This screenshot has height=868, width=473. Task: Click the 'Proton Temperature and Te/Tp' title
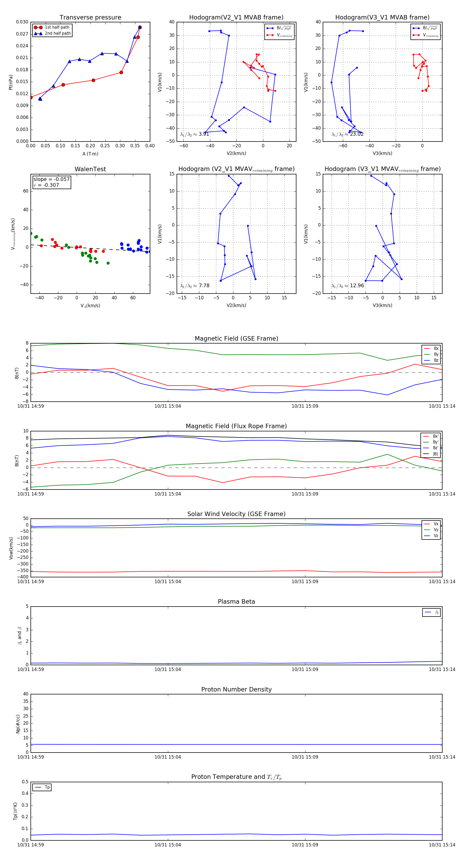pyautogui.click(x=236, y=777)
